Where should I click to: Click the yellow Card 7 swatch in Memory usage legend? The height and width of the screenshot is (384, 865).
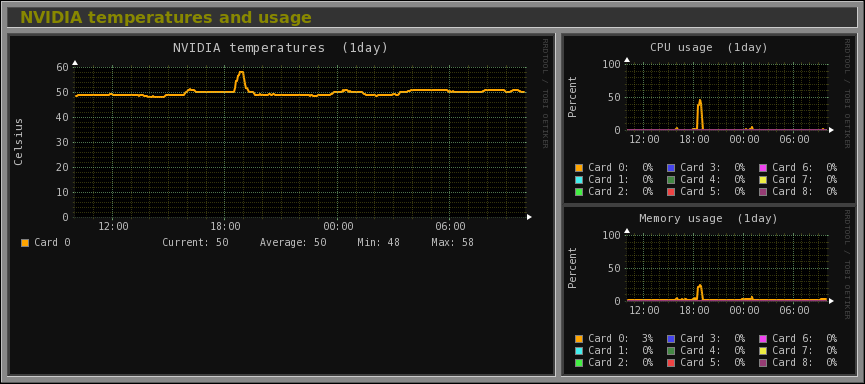(763, 351)
